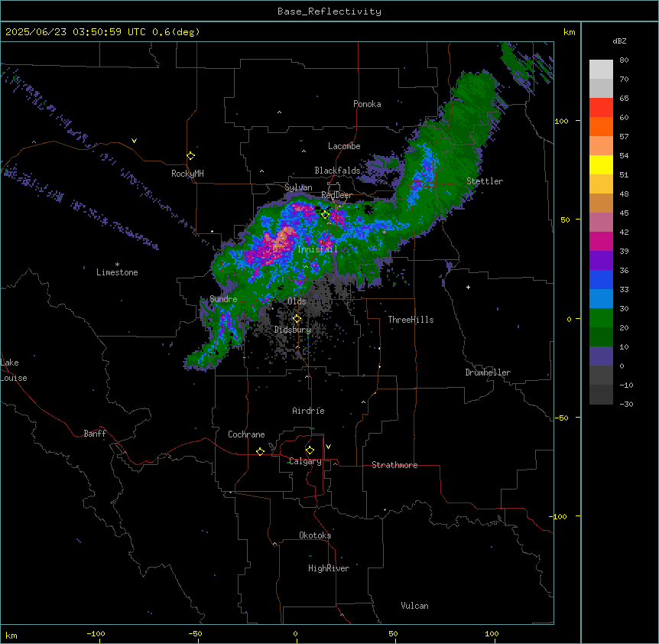
Task: Click the yellow diamond marker above RockyMH
Action: pyautogui.click(x=191, y=156)
